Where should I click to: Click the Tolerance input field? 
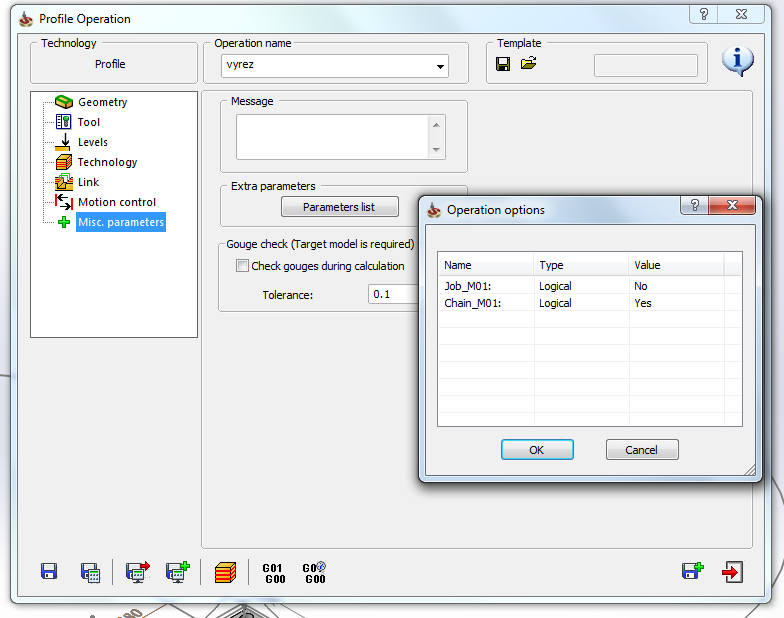[x=394, y=294]
